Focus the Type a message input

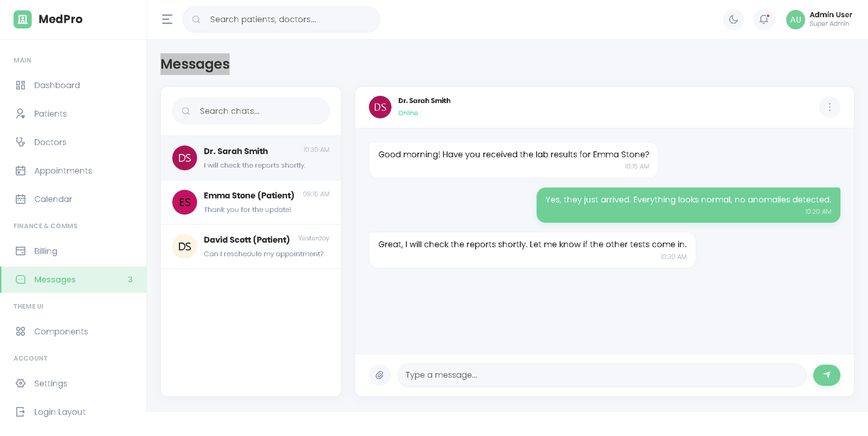[602, 375]
